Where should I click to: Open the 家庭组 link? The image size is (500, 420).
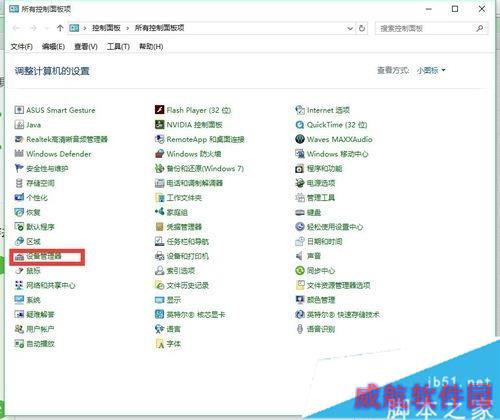coord(177,212)
